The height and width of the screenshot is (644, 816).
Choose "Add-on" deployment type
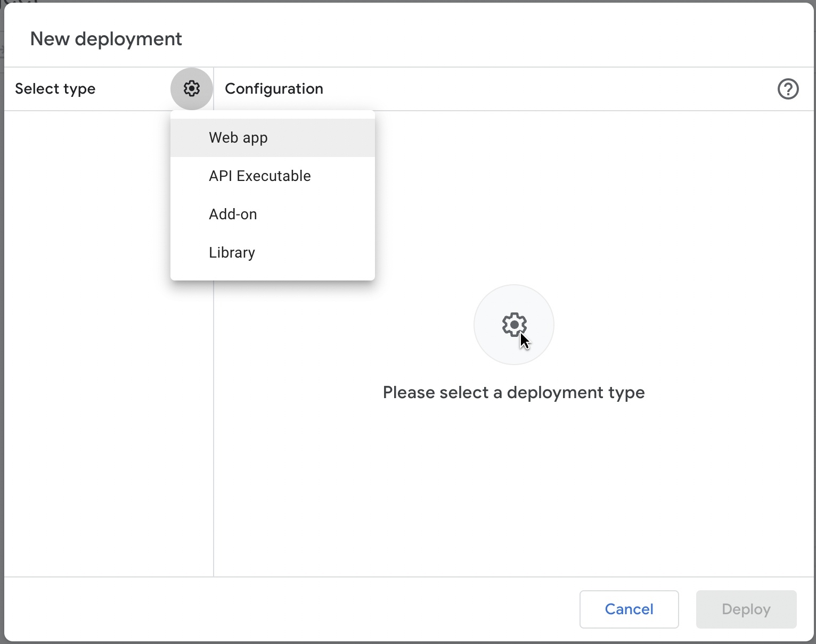pos(233,214)
